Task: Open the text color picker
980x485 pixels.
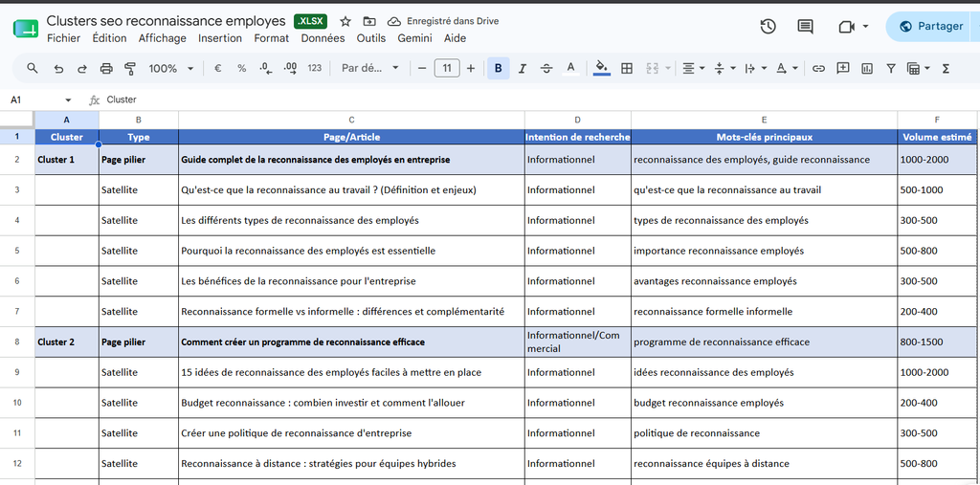Action: 570,68
